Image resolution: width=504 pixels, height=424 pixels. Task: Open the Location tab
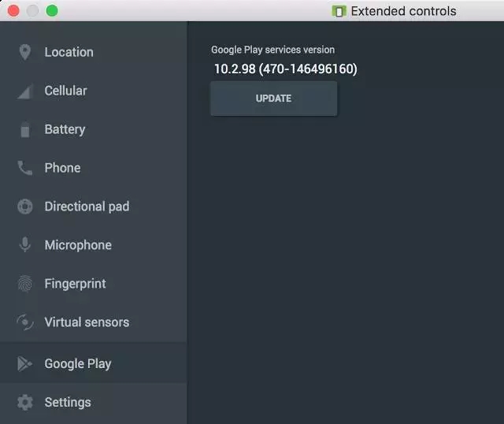click(69, 52)
